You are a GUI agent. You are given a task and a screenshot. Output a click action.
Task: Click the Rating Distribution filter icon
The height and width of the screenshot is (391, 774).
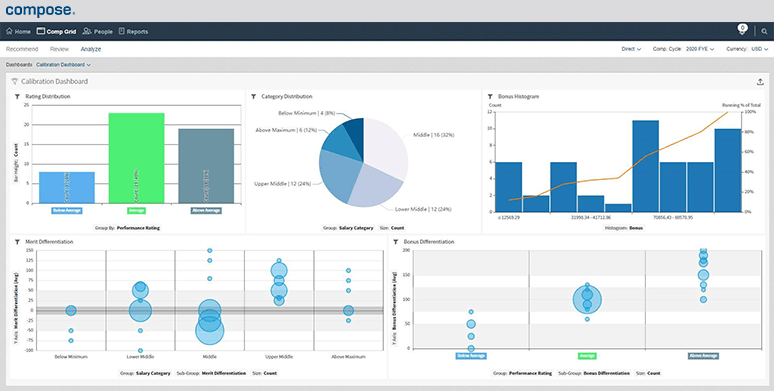[18, 97]
